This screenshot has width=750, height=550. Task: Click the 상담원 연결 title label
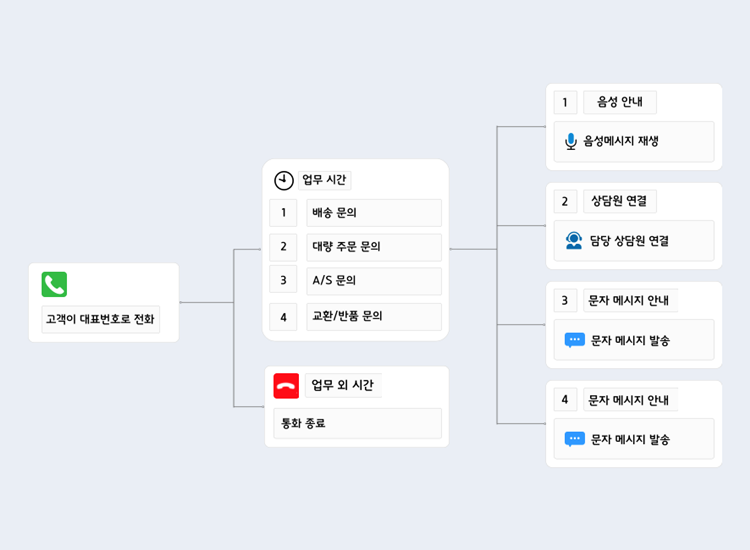(619, 201)
